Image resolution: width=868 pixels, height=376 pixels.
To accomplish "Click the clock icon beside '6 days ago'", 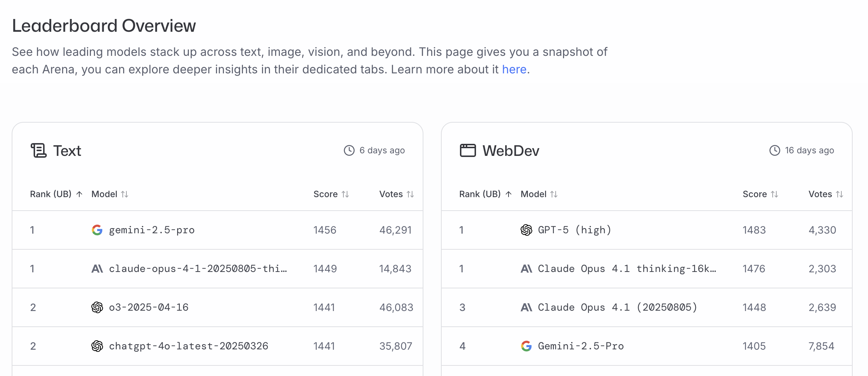I will [349, 150].
